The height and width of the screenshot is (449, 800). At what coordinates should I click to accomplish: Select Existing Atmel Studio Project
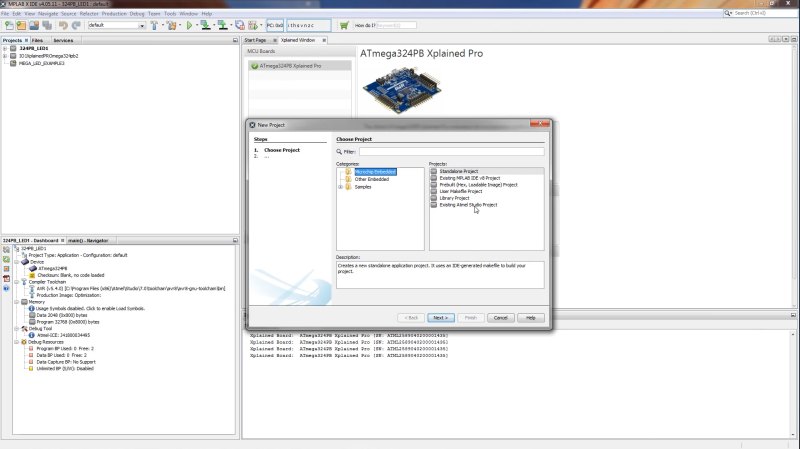(x=468, y=205)
